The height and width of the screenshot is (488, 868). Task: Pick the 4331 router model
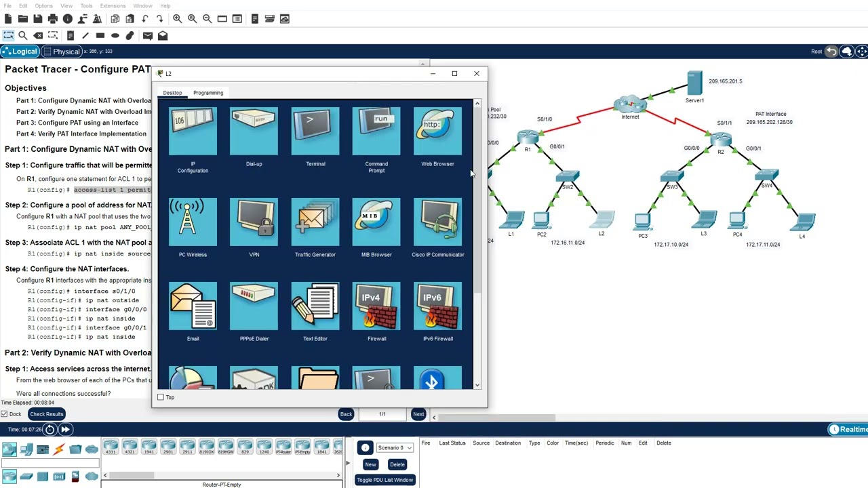click(x=111, y=447)
